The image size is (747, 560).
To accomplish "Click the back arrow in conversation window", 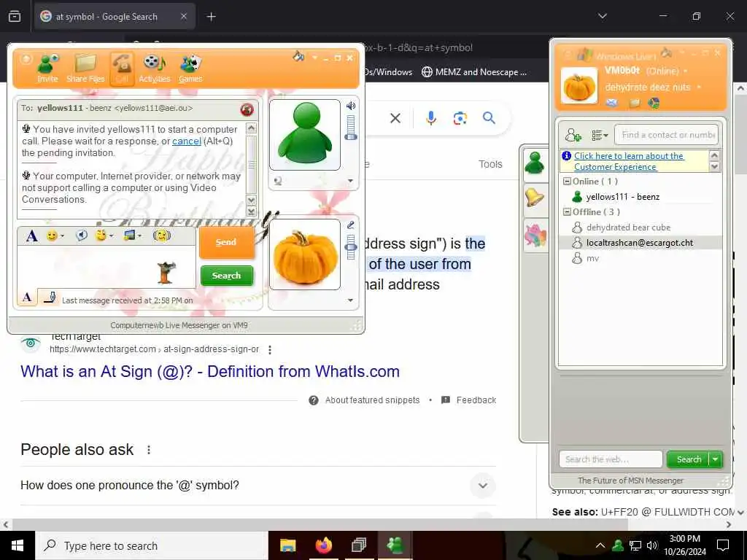I will coord(26,59).
